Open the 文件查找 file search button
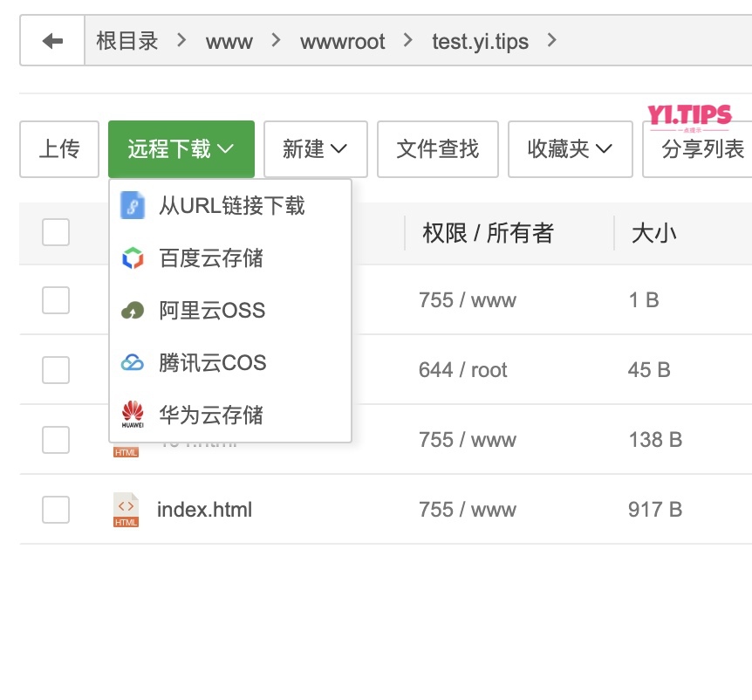This screenshot has height=700, width=752. 438,149
